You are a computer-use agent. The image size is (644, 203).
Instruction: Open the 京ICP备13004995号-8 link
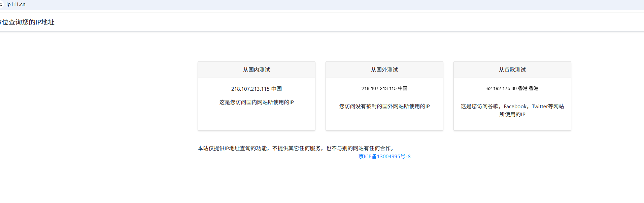tap(384, 156)
